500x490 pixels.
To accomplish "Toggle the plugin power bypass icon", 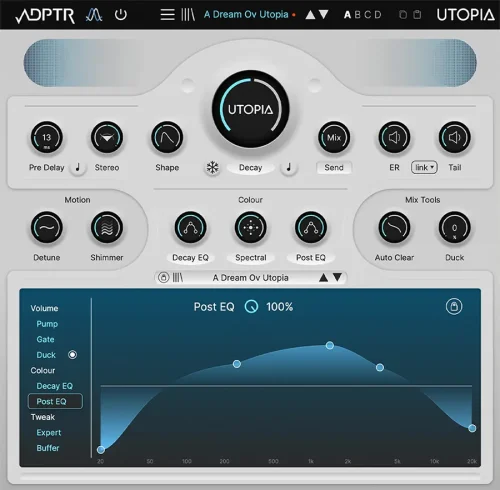I will (x=121, y=15).
